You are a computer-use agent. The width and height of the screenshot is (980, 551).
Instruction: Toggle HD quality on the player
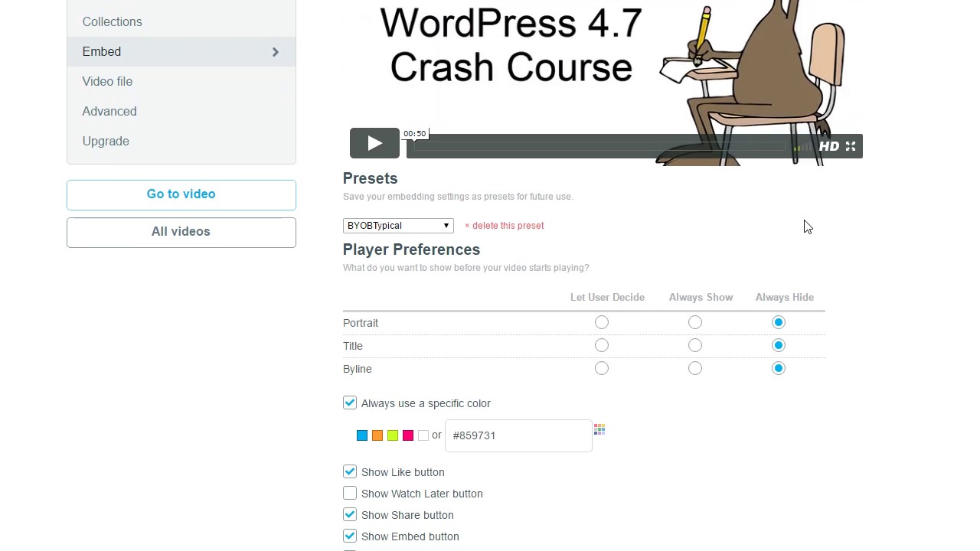[x=828, y=146]
